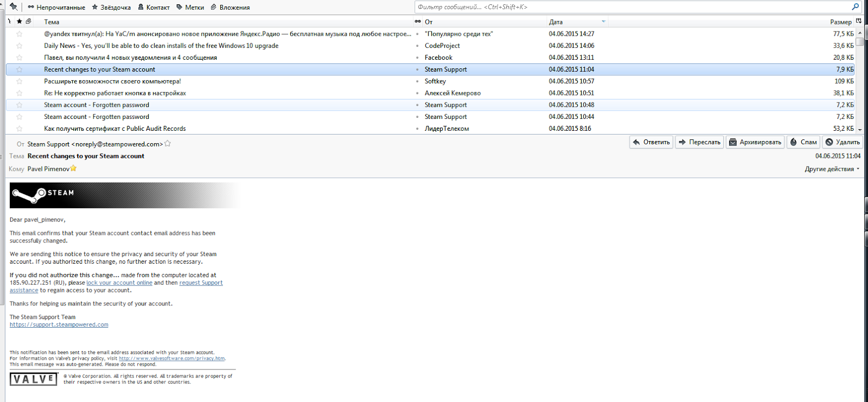Star the '@yandex твитнул(а)' message
This screenshot has height=402, width=868.
(x=20, y=34)
